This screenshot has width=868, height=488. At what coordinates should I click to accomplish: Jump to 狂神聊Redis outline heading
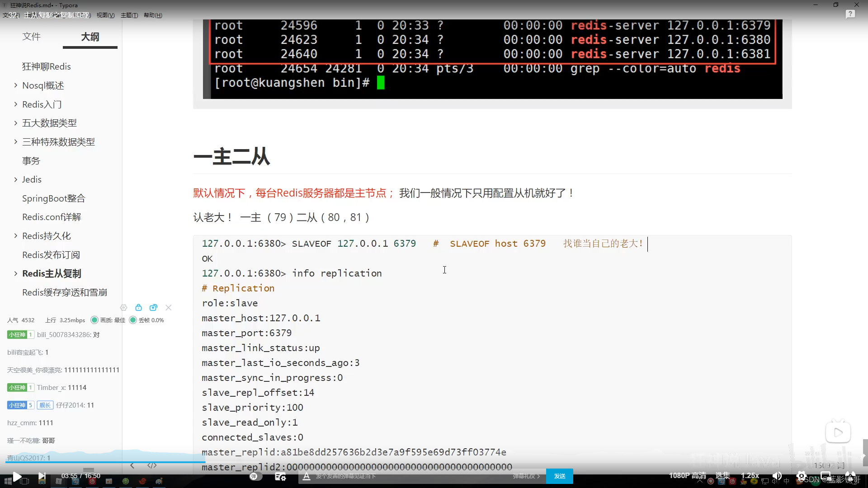click(x=47, y=66)
